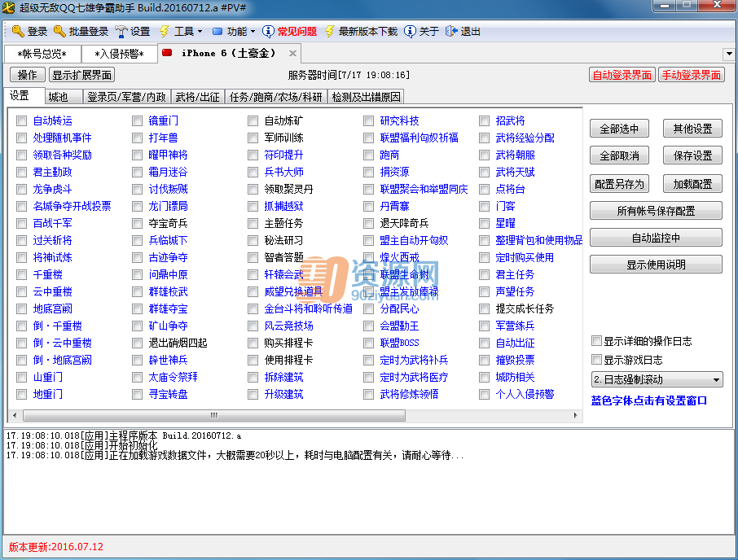Enable the 自动炼矿 checkbox
Screen dimensions: 738x560
[x=253, y=121]
